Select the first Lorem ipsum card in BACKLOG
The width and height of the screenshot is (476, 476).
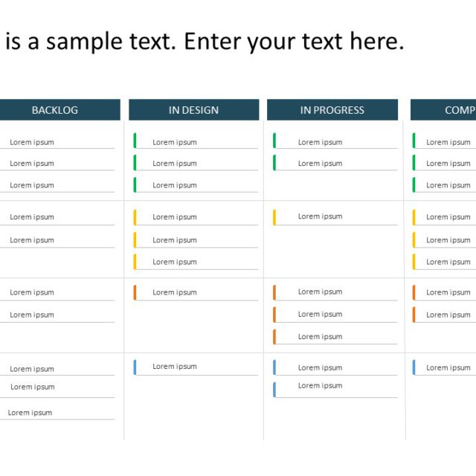tap(32, 142)
